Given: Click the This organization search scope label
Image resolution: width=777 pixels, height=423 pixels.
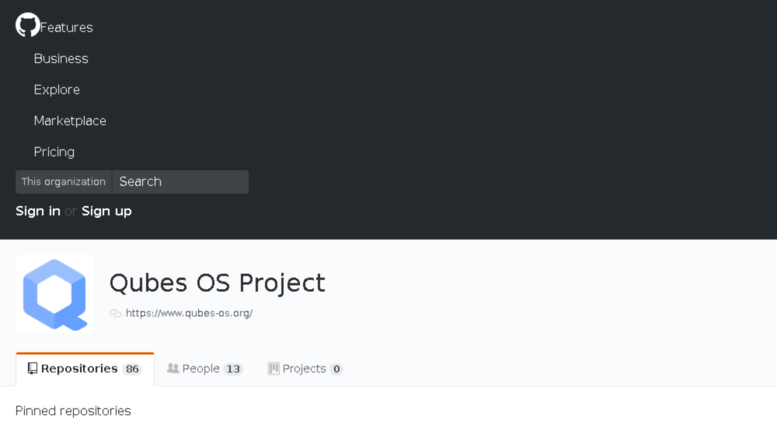Looking at the screenshot, I should pyautogui.click(x=63, y=182).
